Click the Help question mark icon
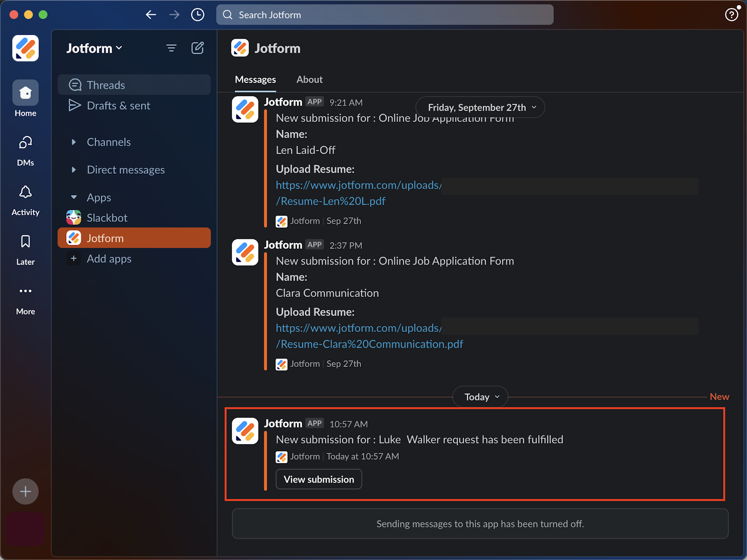Image resolution: width=747 pixels, height=560 pixels. coord(731,15)
